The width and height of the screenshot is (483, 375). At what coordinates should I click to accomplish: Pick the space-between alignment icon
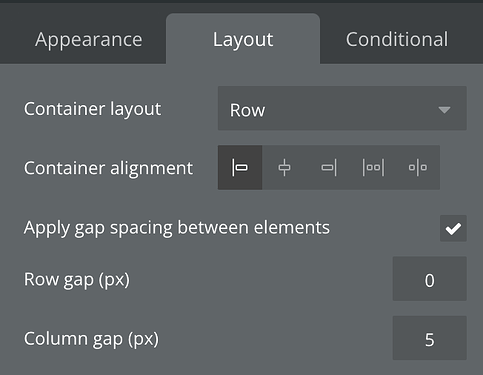tap(373, 167)
